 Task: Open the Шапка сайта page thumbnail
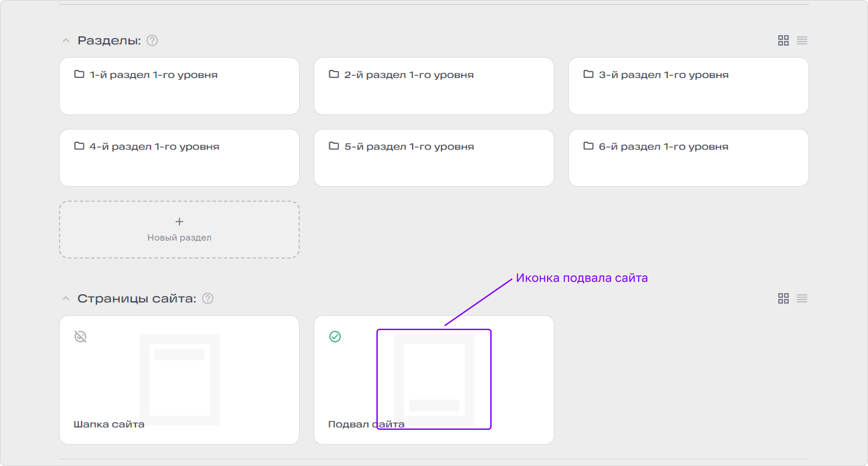[179, 379]
